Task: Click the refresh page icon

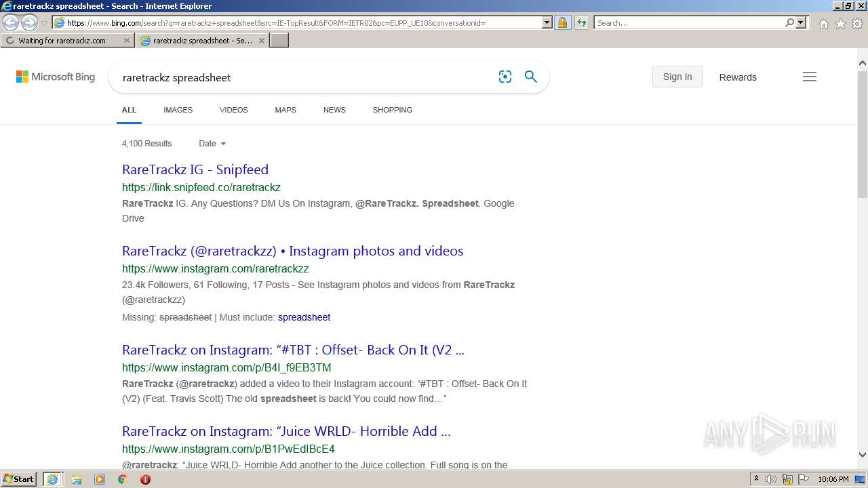Action: coord(581,22)
